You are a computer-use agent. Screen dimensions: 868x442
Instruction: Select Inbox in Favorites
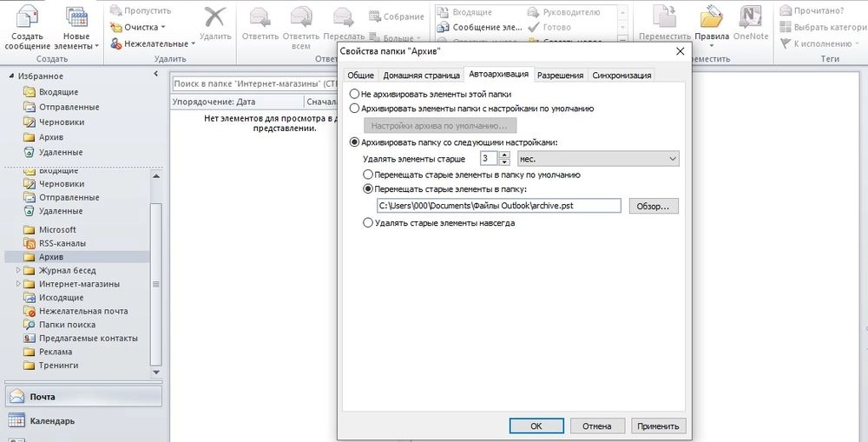(58, 92)
